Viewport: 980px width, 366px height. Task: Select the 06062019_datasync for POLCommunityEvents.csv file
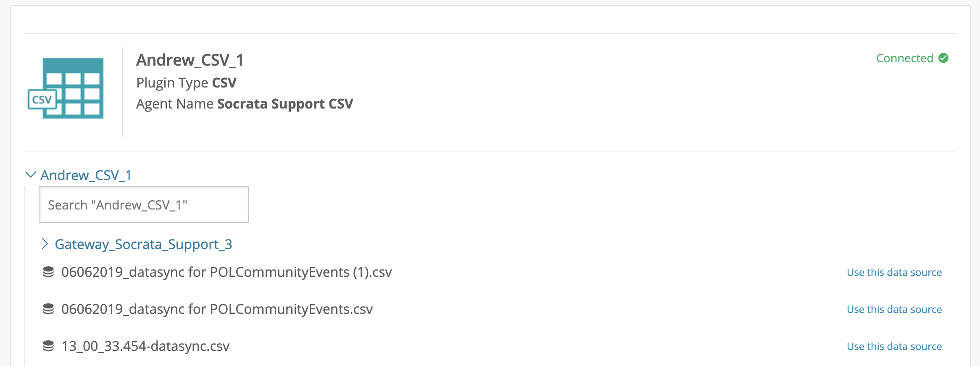[x=217, y=309]
